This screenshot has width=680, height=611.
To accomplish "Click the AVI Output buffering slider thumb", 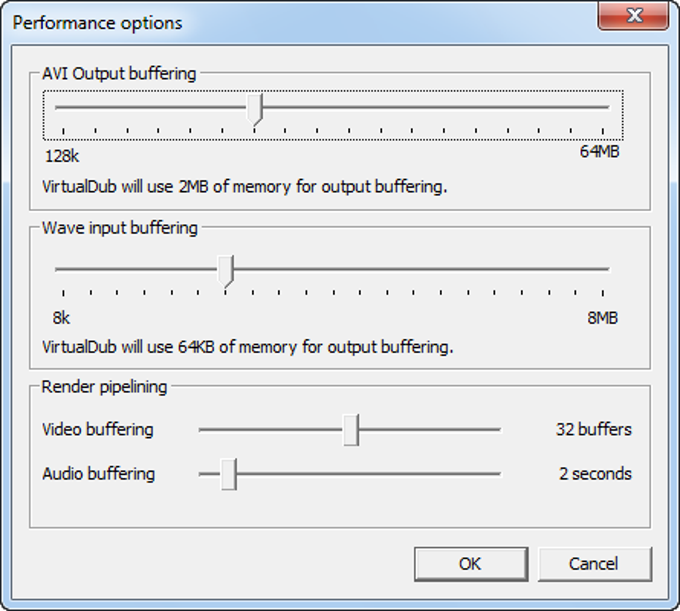I will coord(254,109).
